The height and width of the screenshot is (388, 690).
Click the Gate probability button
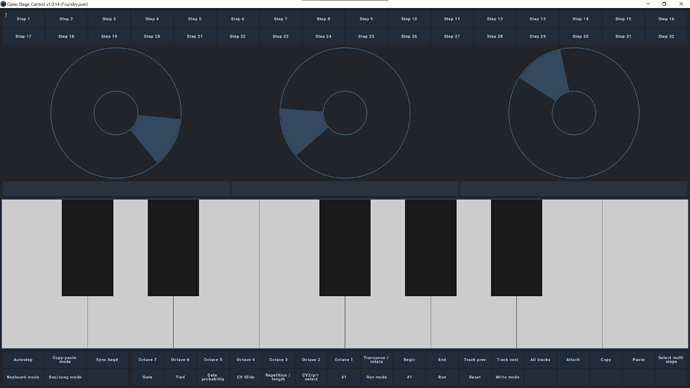click(213, 377)
